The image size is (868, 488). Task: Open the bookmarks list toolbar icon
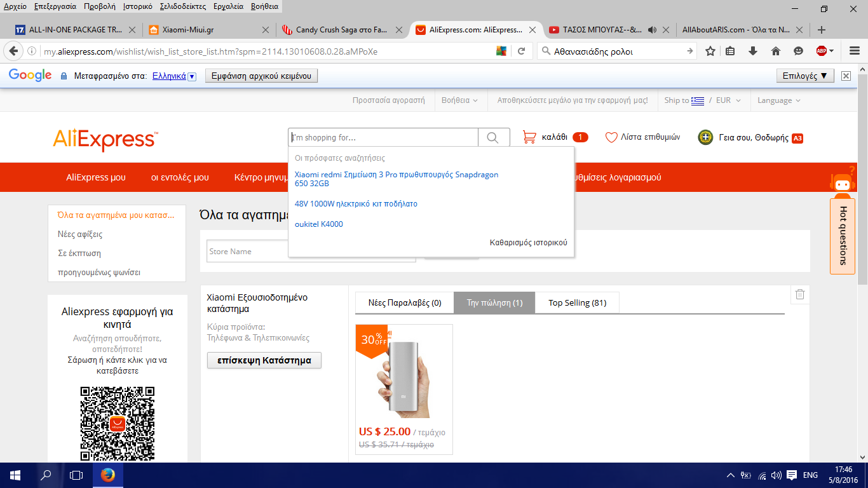pos(730,51)
